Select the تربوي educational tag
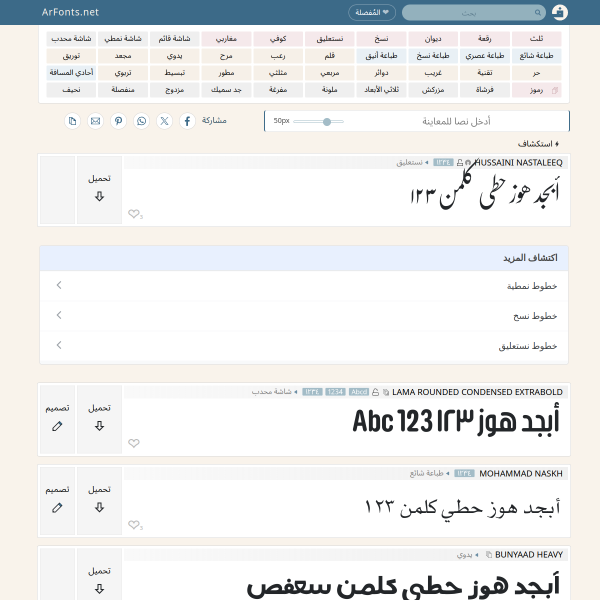Image resolution: width=600 pixels, height=600 pixels. [x=123, y=73]
